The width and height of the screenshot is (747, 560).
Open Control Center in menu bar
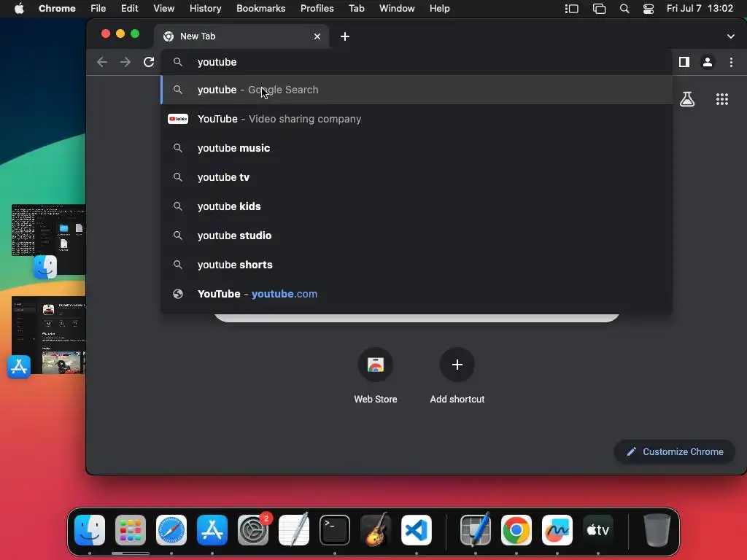[x=649, y=9]
